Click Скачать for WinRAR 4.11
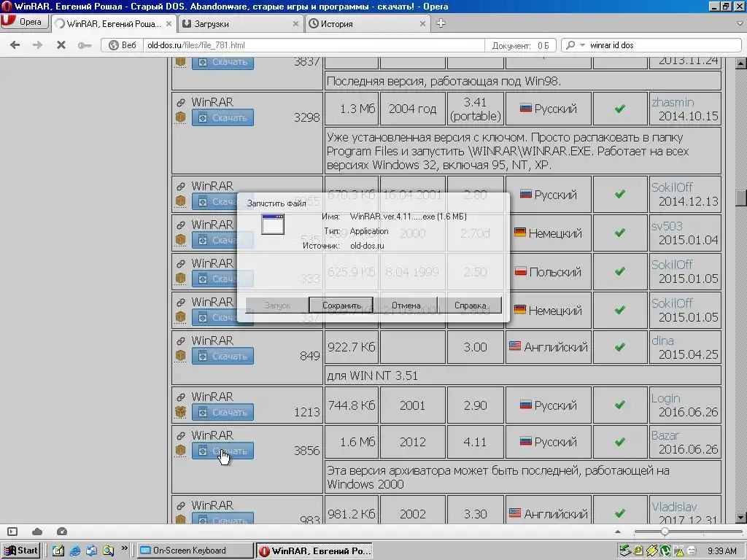Screen dimensions: 747x560 (223, 451)
